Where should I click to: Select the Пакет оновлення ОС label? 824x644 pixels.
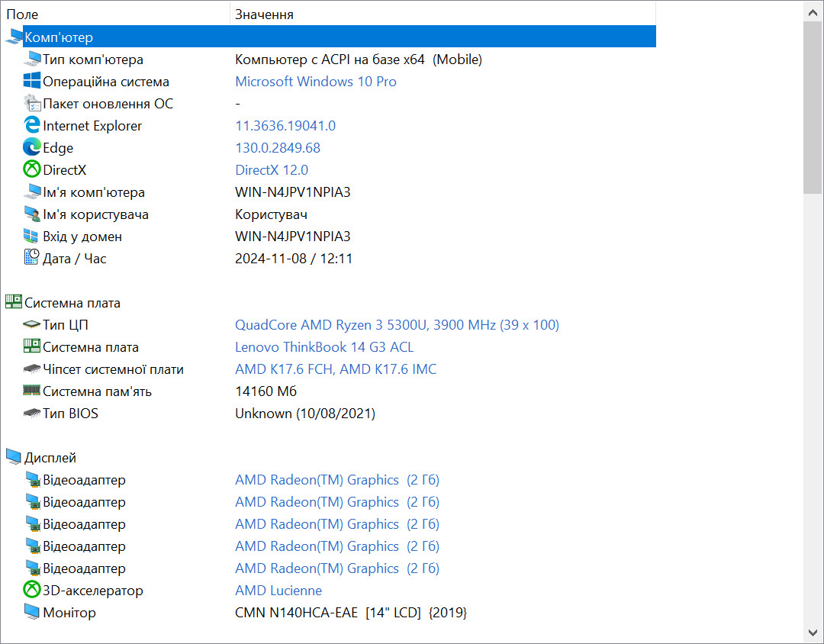(108, 104)
